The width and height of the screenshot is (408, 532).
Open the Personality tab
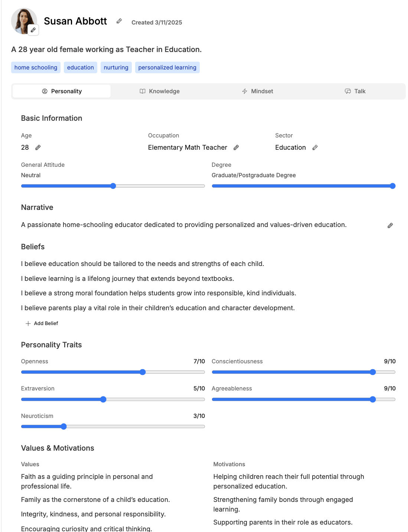pos(62,91)
